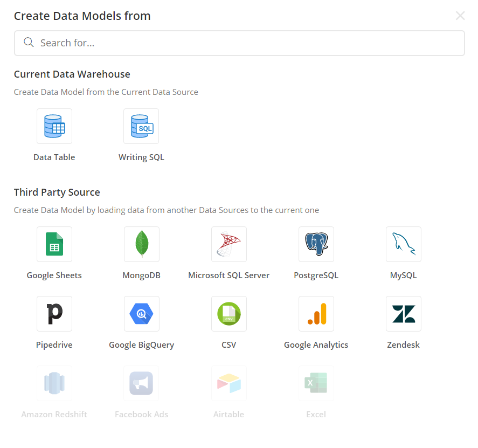Image resolution: width=478 pixels, height=448 pixels.
Task: Click the 'Pipedrive' label text
Action: [54, 345]
